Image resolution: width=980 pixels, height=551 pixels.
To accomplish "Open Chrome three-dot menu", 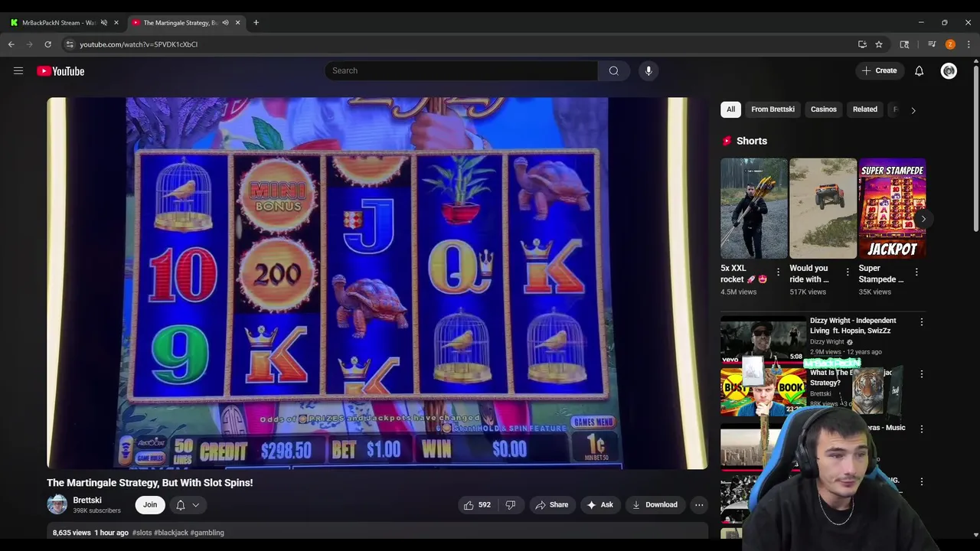I will click(x=969, y=44).
